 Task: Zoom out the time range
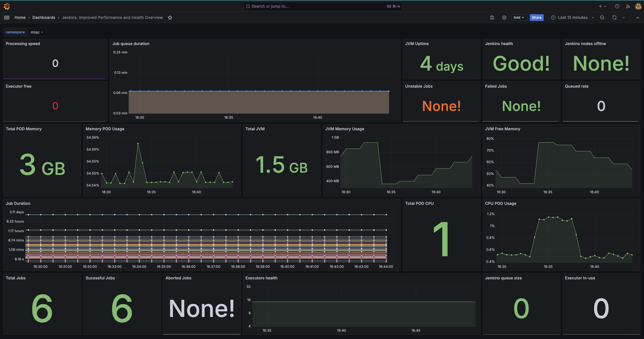(x=602, y=18)
